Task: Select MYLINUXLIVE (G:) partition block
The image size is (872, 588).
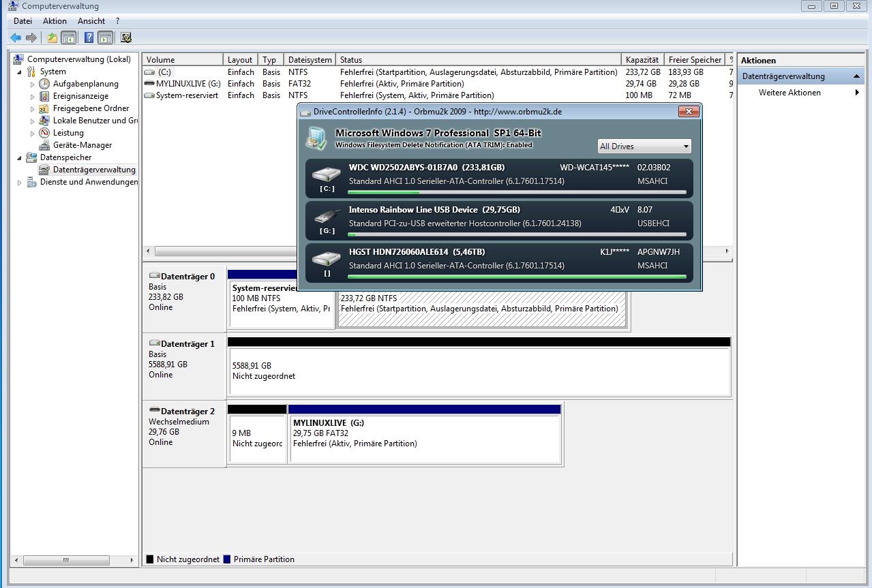Action: coord(425,438)
